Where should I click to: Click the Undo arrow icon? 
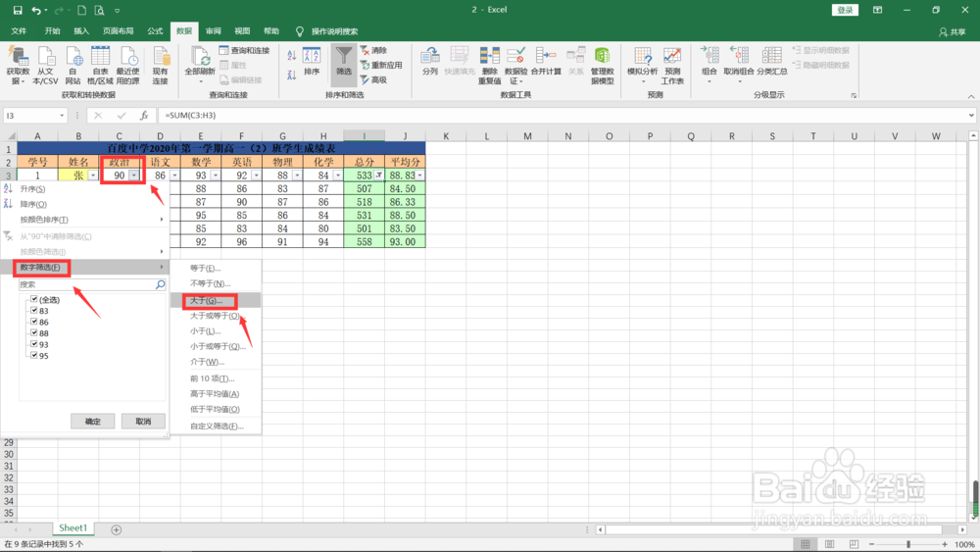(x=36, y=10)
